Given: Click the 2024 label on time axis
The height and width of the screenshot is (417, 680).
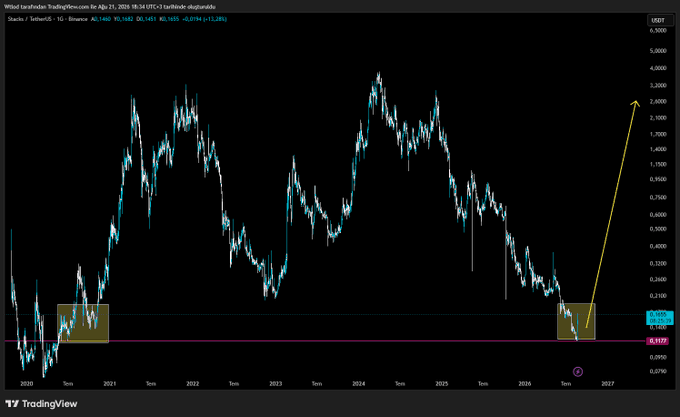Looking at the screenshot, I should point(359,384).
